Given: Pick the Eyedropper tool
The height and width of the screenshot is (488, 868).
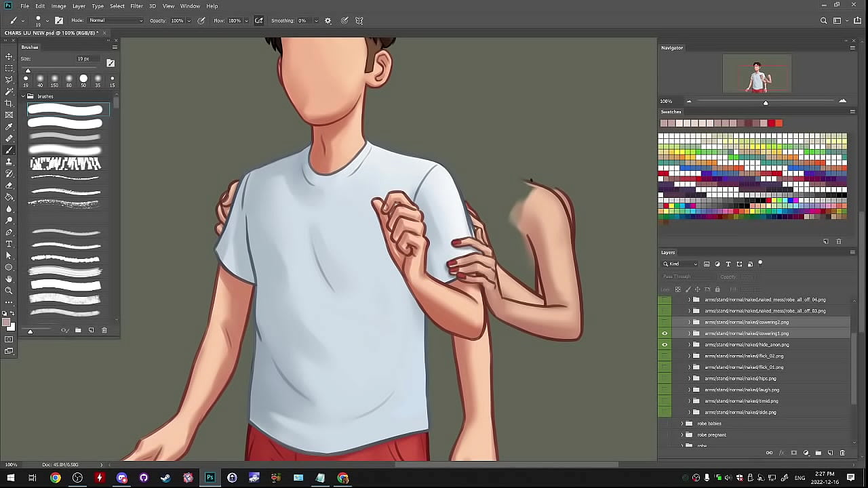Looking at the screenshot, I should [x=9, y=127].
